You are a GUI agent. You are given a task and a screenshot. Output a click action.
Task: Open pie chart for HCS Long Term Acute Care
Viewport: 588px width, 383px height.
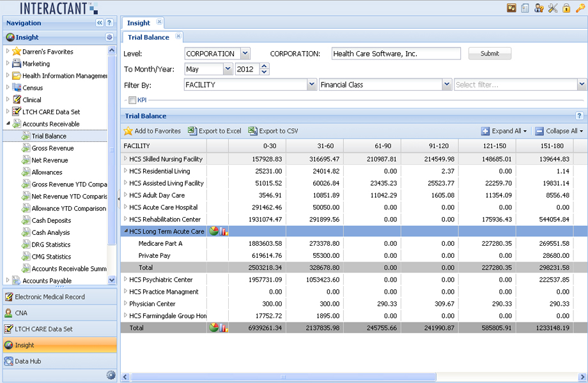(x=214, y=232)
